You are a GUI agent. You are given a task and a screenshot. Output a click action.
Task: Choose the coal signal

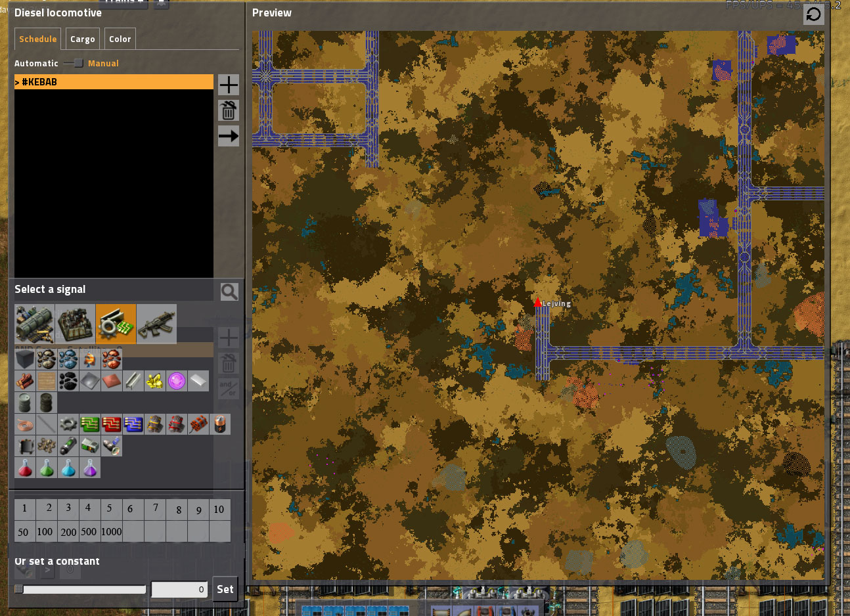[x=68, y=381]
